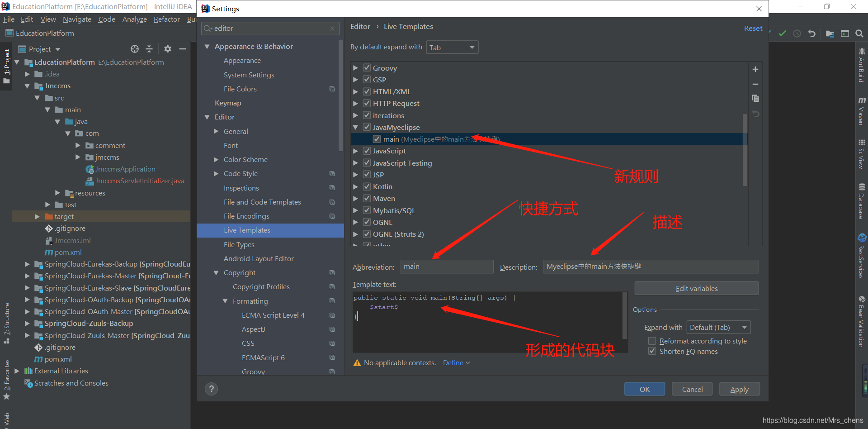The height and width of the screenshot is (429, 868).
Task: Locate current file with crosshair icon in Project panel
Action: [135, 49]
